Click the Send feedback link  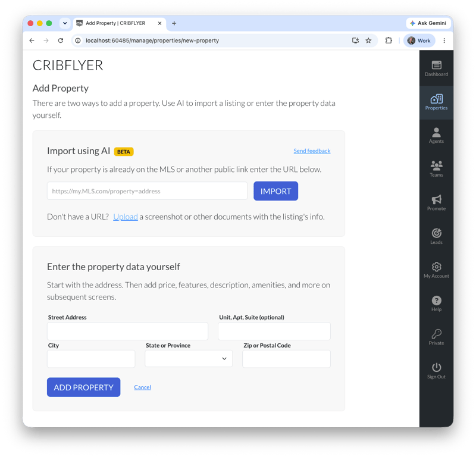[x=312, y=151]
